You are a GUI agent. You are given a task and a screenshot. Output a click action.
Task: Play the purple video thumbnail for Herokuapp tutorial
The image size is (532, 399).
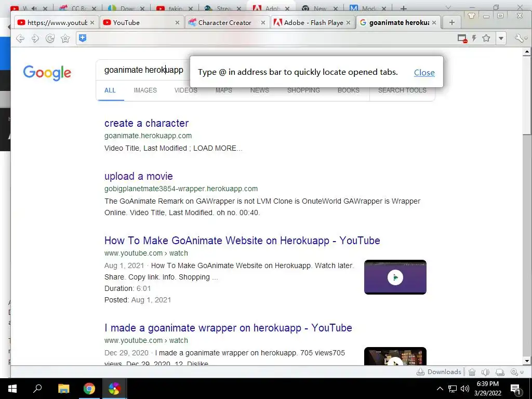coord(395,277)
